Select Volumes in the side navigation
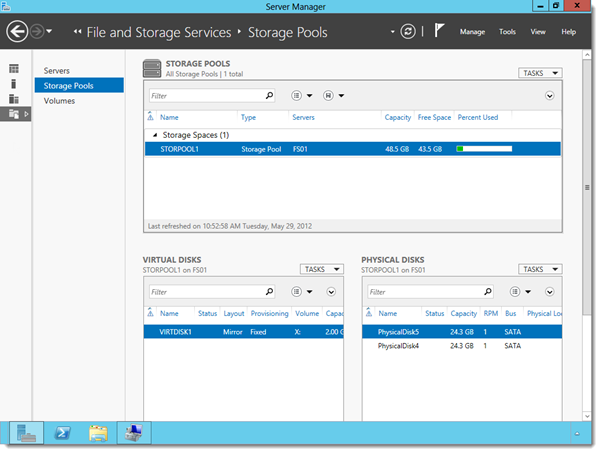600x453 pixels. tap(59, 101)
